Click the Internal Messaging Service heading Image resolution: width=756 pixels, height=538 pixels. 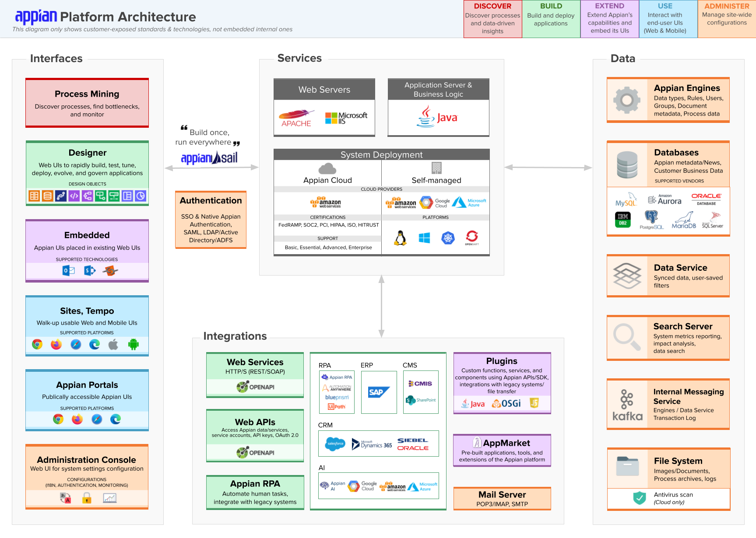pyautogui.click(x=689, y=396)
